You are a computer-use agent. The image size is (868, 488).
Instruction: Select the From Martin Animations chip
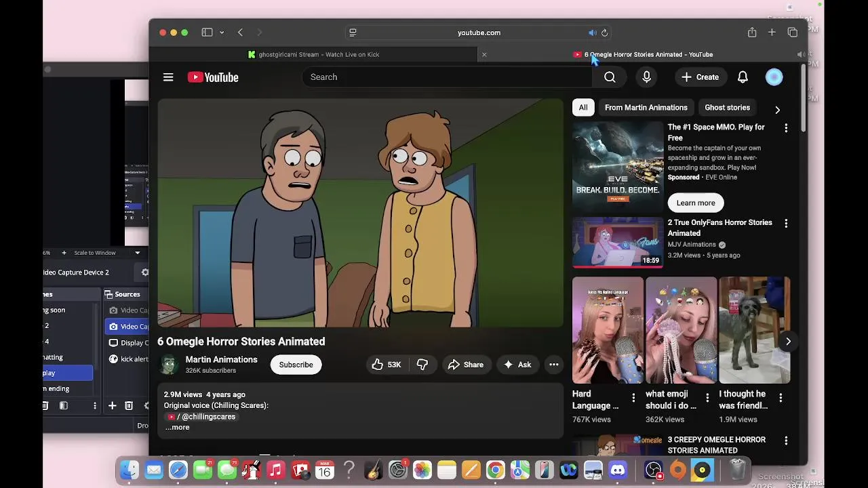pyautogui.click(x=646, y=108)
